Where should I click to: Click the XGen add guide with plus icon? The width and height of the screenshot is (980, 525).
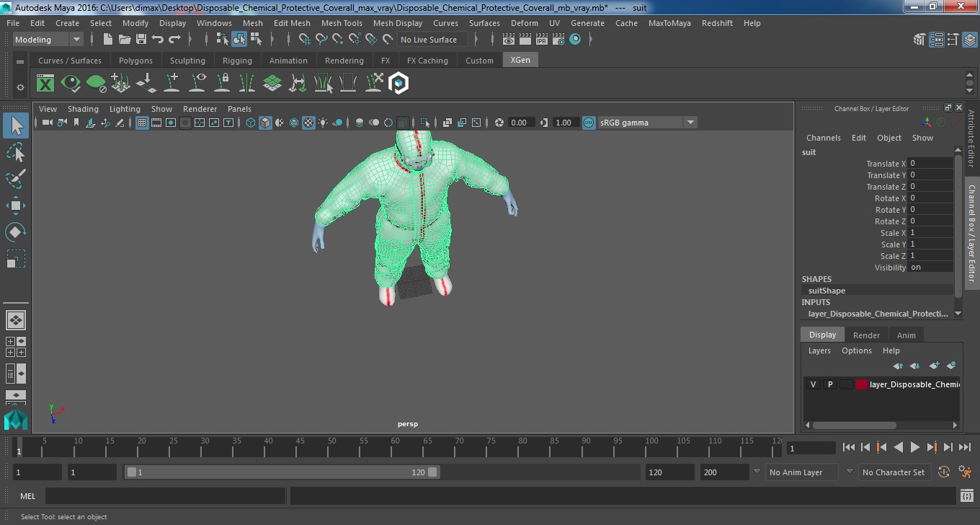pyautogui.click(x=171, y=84)
